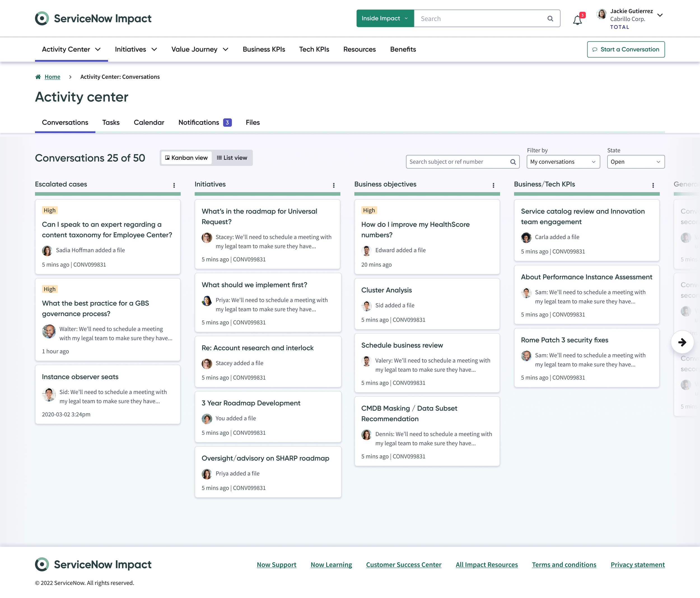Click Priya's avatar on implement first card
Image resolution: width=700 pixels, height=598 pixels.
[x=207, y=300]
